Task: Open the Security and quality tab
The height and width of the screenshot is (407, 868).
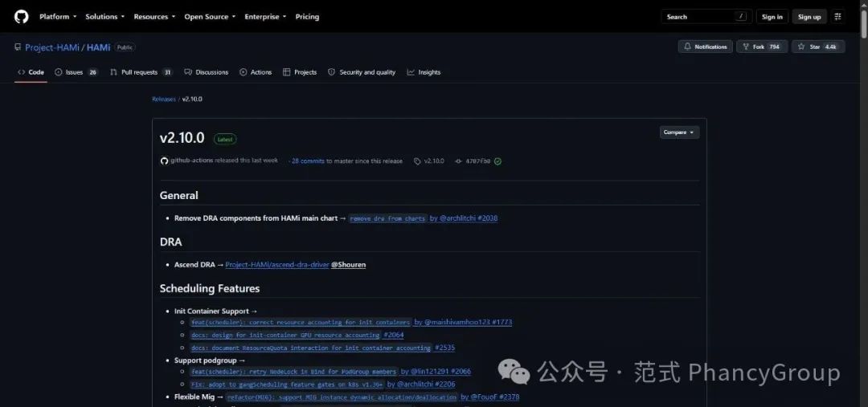Action: point(362,72)
